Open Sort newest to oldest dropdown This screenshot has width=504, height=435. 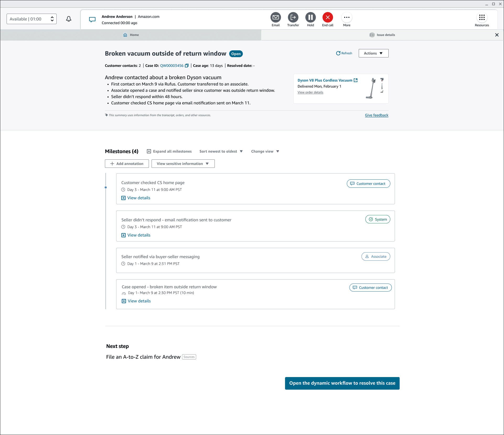coord(221,151)
